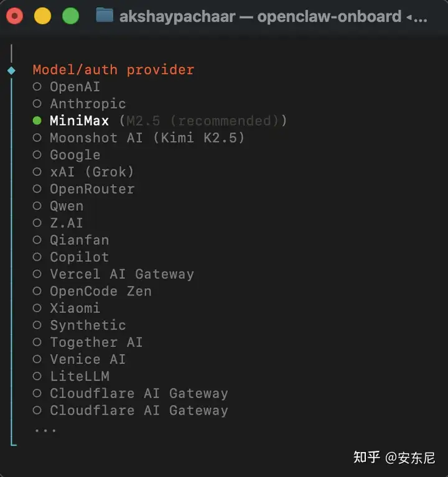The width and height of the screenshot is (448, 477).
Task: Close the terminal with the red button
Action: (x=14, y=16)
